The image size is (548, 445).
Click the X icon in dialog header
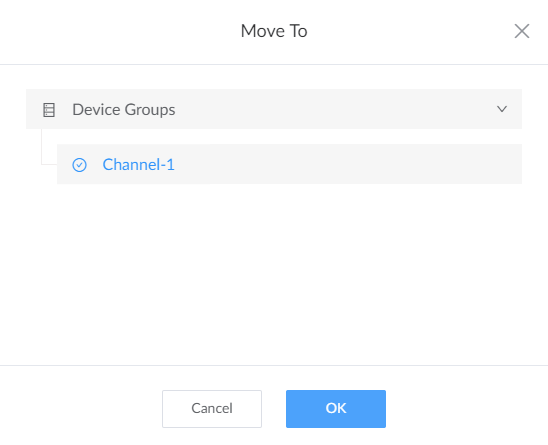tap(522, 31)
